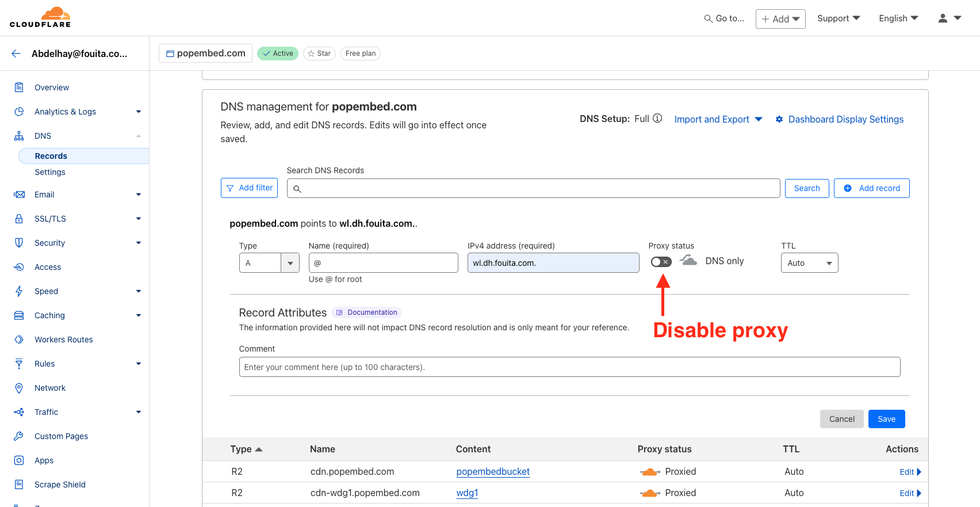Click the Email envelope icon
Viewport: 980px width, 507px height.
point(19,195)
